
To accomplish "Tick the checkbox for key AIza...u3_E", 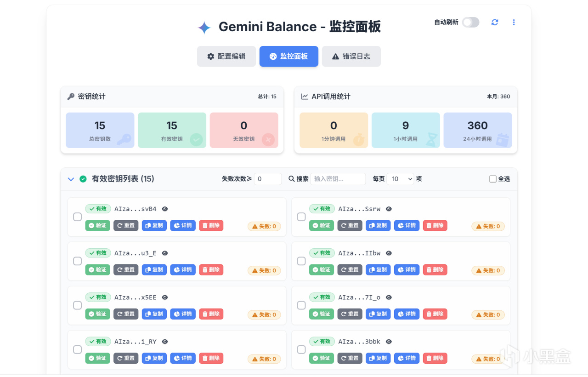I will pos(78,261).
